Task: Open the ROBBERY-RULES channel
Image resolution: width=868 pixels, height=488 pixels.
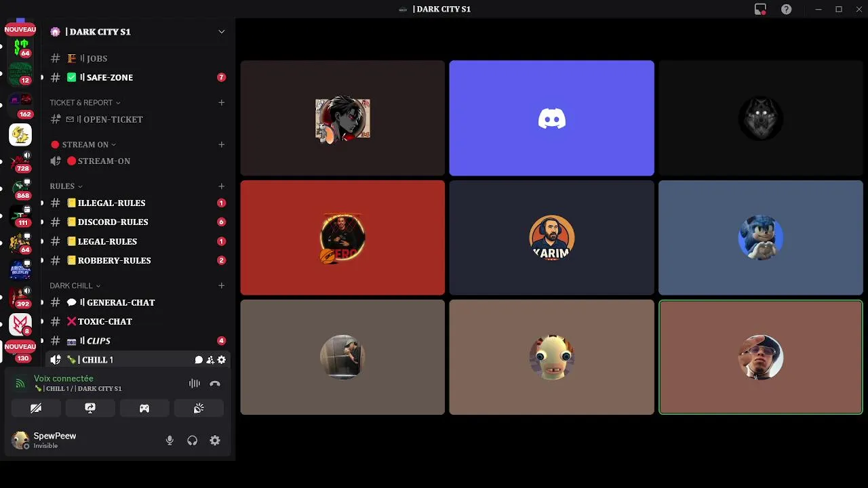Action: click(x=138, y=260)
